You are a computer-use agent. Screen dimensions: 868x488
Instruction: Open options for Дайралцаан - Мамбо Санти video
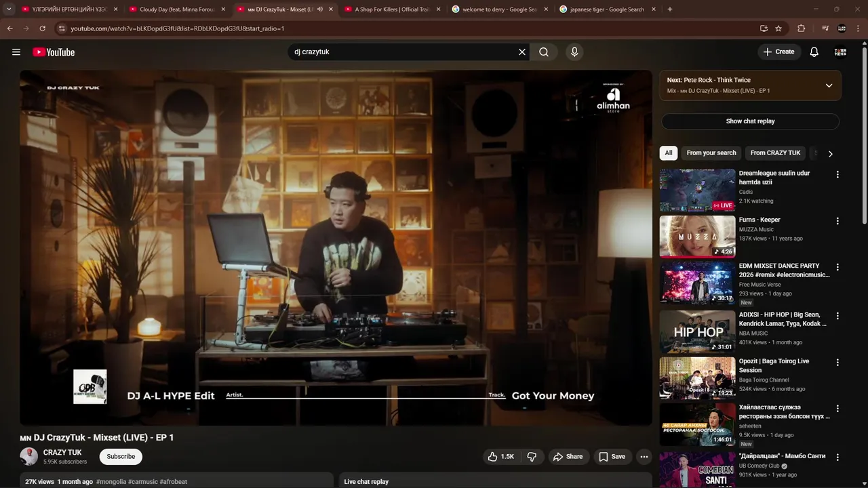[837, 457]
